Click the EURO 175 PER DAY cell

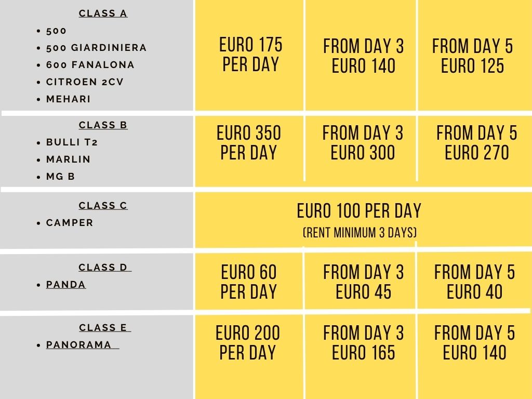pyautogui.click(x=250, y=55)
